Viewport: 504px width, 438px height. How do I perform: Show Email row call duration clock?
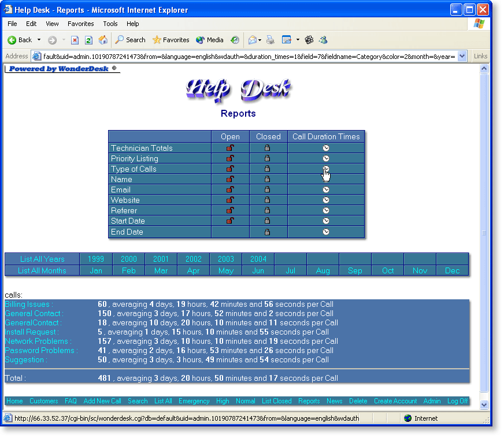[x=326, y=190]
